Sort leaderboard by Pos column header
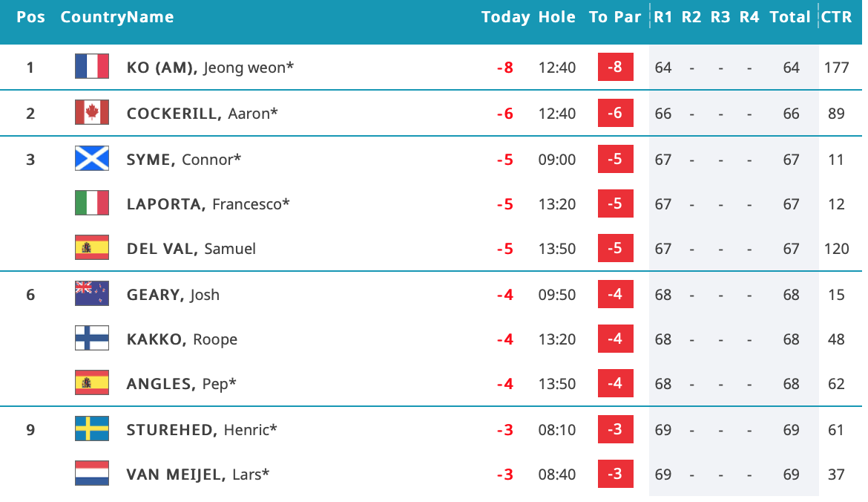The width and height of the screenshot is (868, 502). tap(30, 17)
